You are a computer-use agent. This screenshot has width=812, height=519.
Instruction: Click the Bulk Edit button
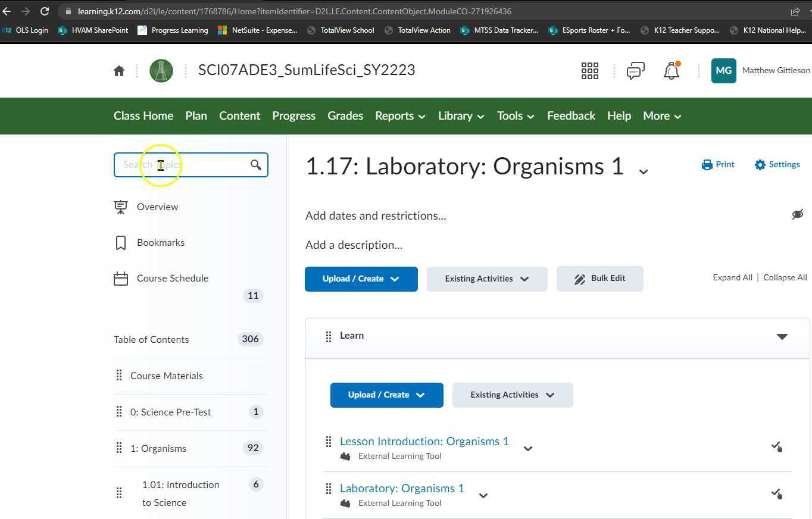pyautogui.click(x=599, y=279)
